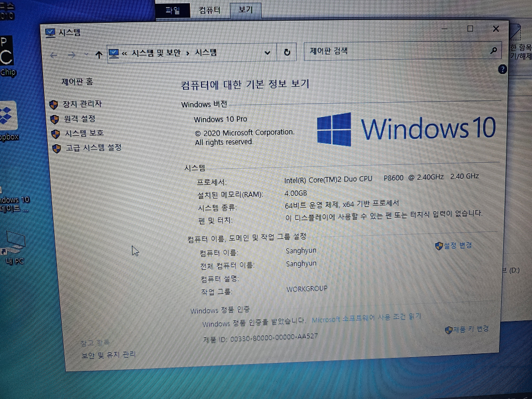Click 시스템 보호 in left pane

pyautogui.click(x=84, y=133)
